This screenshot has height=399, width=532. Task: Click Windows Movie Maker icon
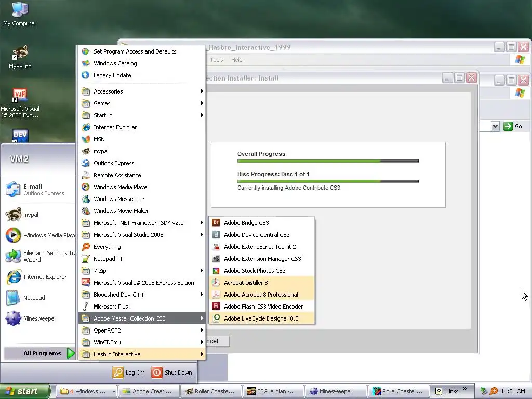(86, 211)
